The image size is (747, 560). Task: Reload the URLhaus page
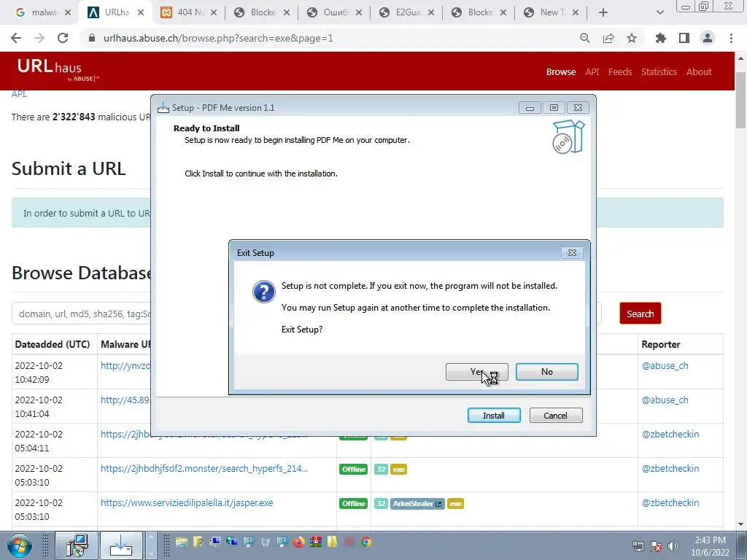point(63,38)
